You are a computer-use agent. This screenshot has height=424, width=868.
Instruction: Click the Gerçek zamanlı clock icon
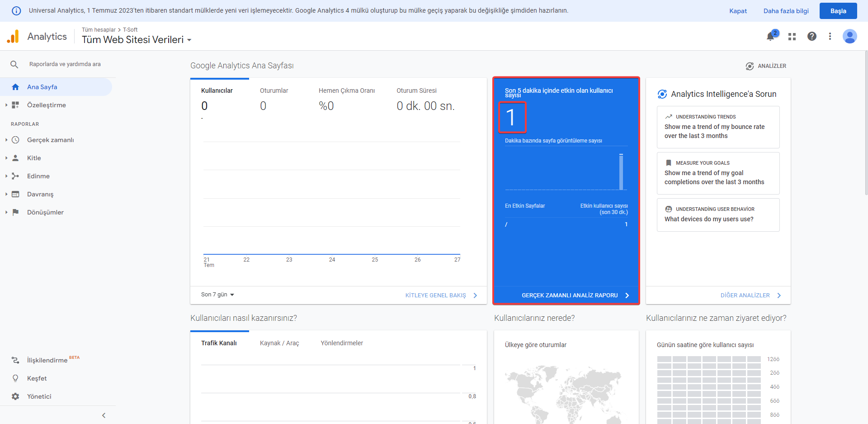tap(15, 140)
